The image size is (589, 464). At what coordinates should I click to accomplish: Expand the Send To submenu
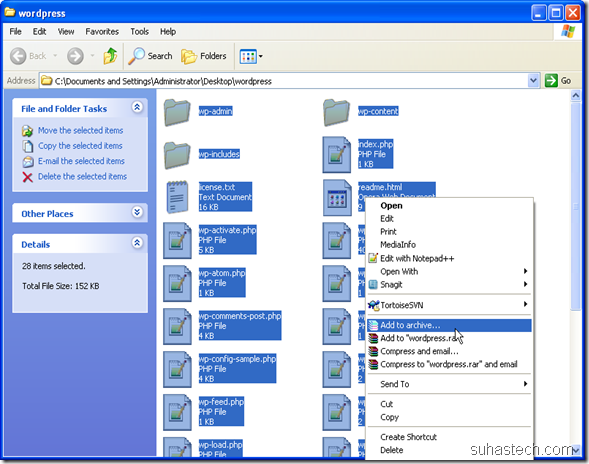(449, 384)
